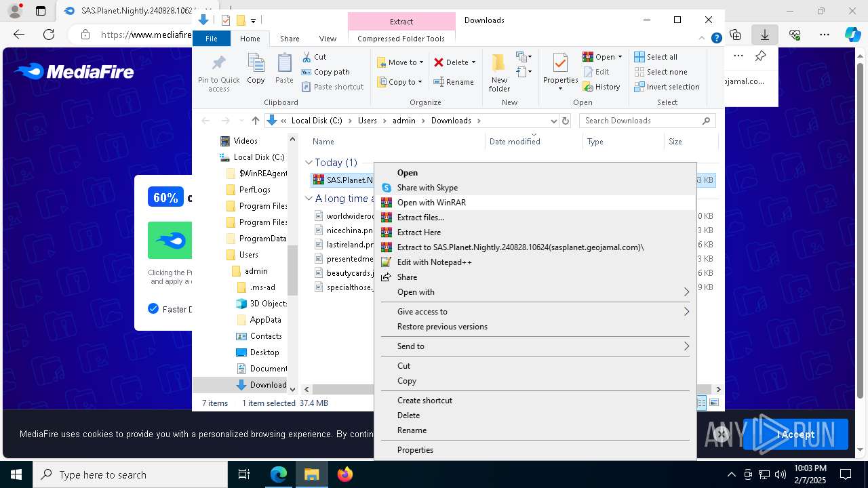Click the Explorer Up arrow button
Screen dimensions: 868x488
(x=255, y=121)
